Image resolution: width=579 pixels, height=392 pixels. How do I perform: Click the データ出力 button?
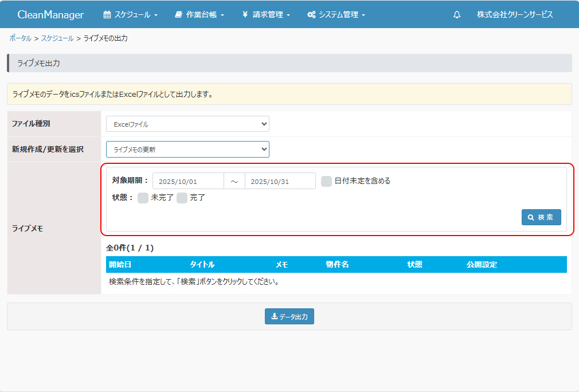pos(289,316)
